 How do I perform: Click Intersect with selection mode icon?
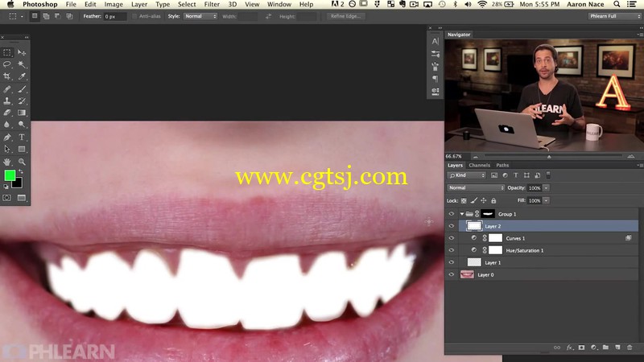(69, 16)
